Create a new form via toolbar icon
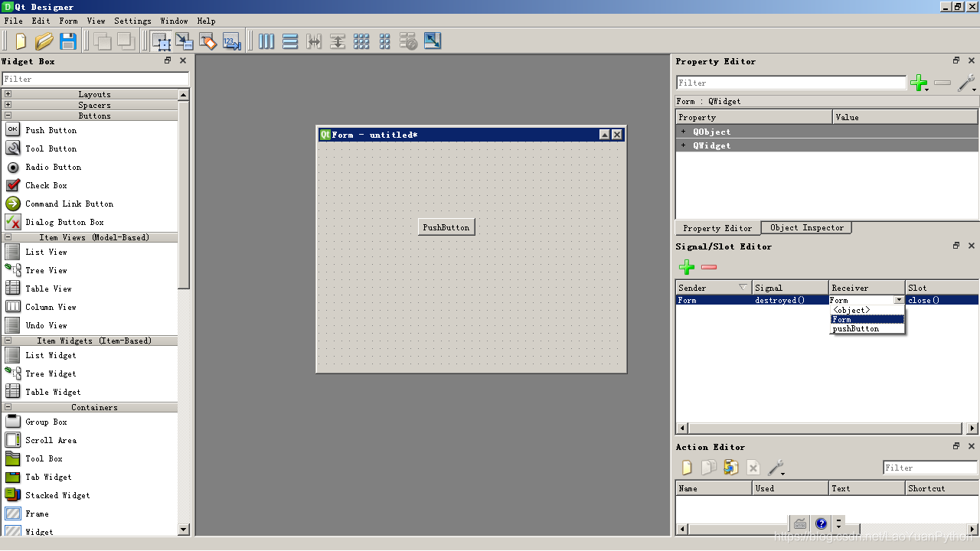Viewport: 980px width, 551px height. tap(21, 41)
